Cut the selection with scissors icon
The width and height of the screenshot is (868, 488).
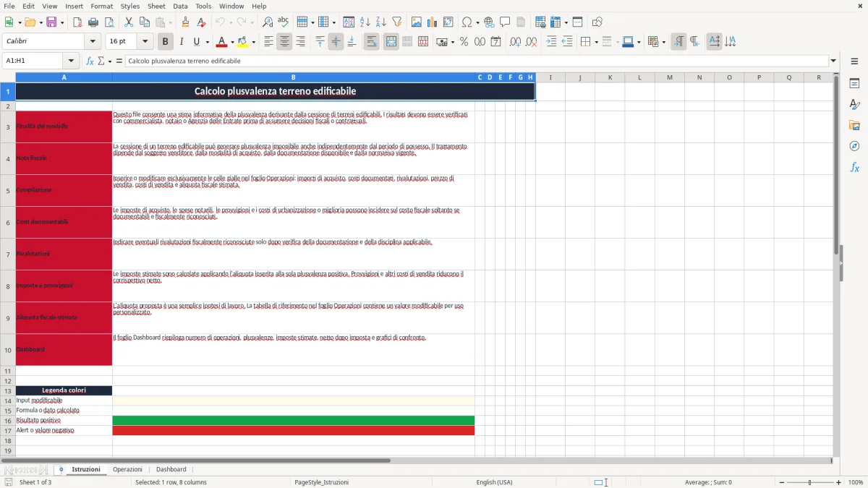[x=129, y=22]
